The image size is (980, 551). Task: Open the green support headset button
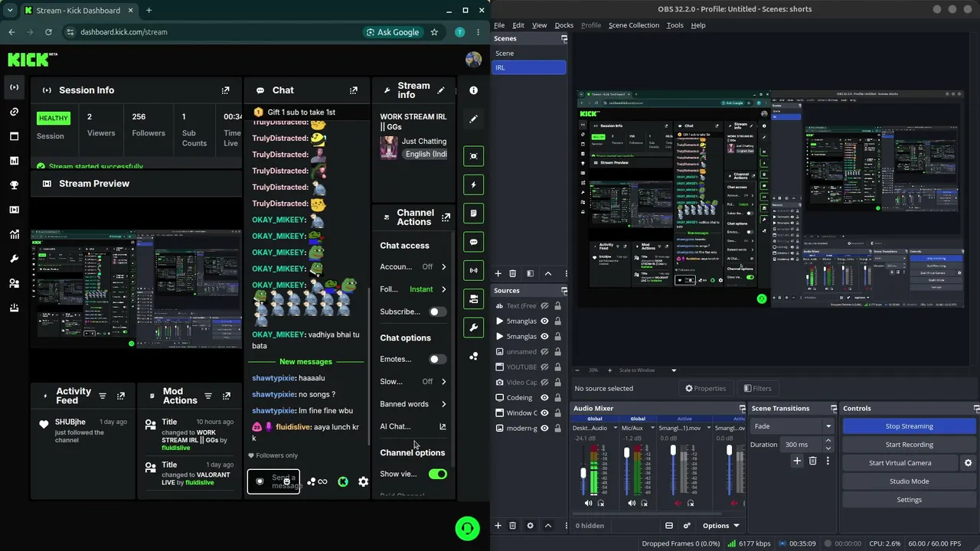(x=467, y=528)
